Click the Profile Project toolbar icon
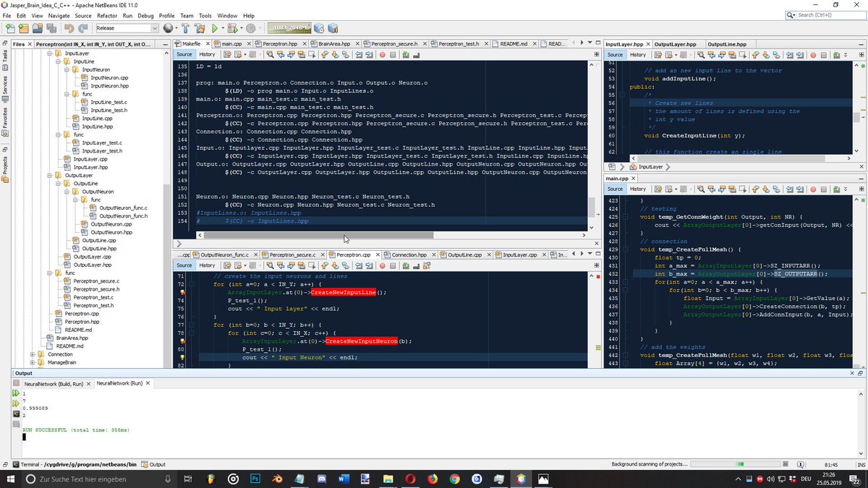The height and width of the screenshot is (488, 868). [251, 28]
